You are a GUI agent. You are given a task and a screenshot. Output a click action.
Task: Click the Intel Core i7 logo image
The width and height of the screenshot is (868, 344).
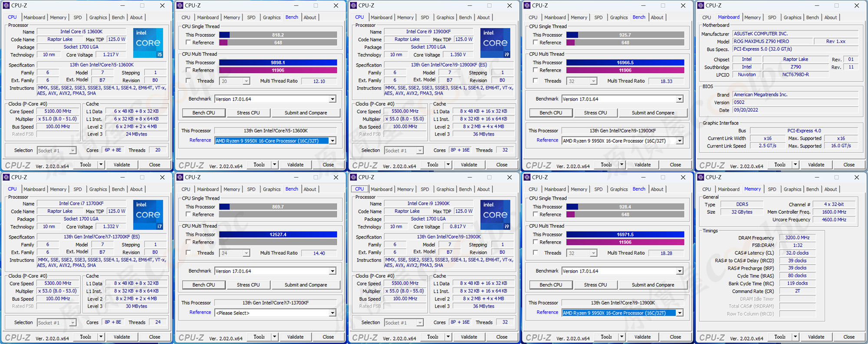point(148,215)
